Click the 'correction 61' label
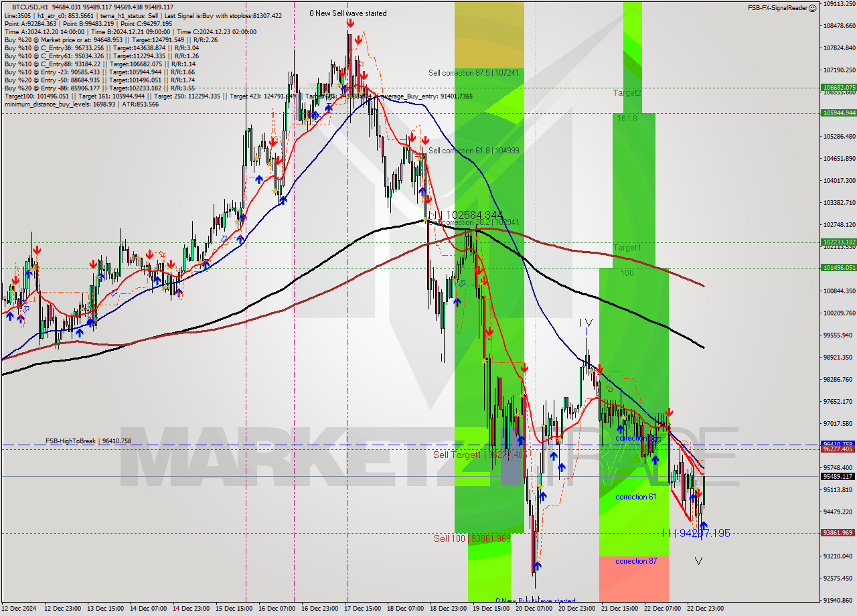Screen dimensions: 857x616 [635, 497]
